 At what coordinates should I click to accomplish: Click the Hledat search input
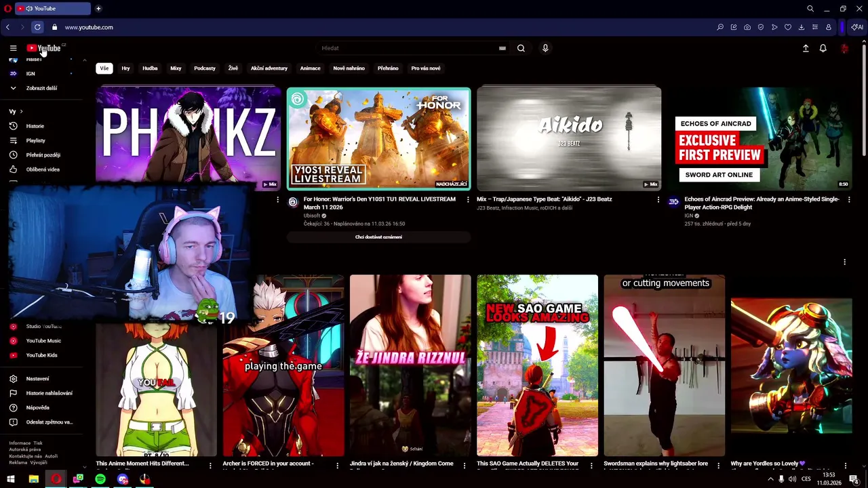(407, 48)
